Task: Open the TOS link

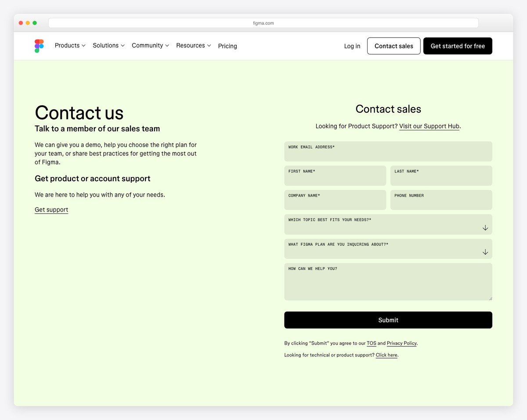Action: pos(371,343)
